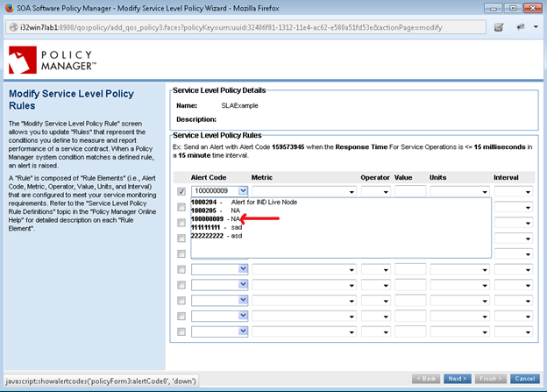Click the Interval column header

(x=506, y=177)
